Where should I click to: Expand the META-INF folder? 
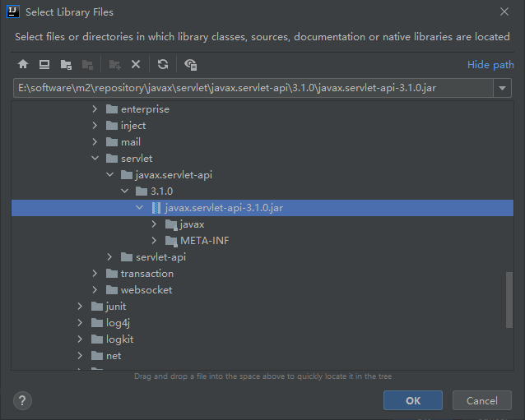coord(155,241)
